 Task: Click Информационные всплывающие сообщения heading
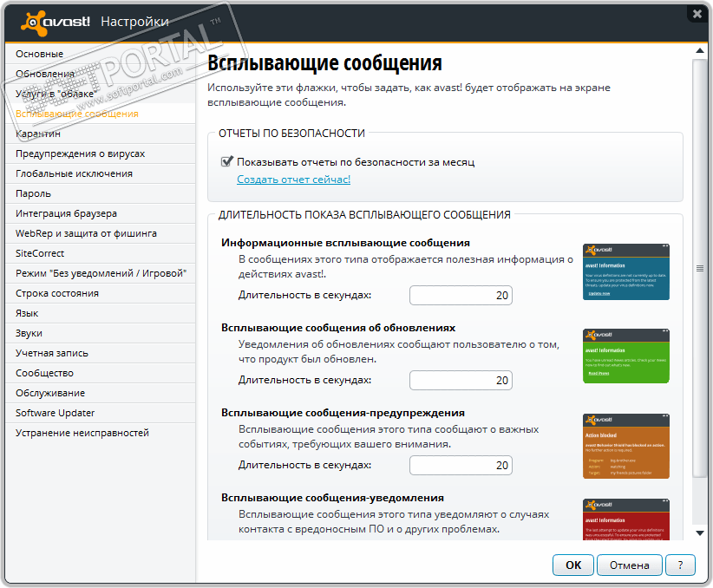coord(345,243)
